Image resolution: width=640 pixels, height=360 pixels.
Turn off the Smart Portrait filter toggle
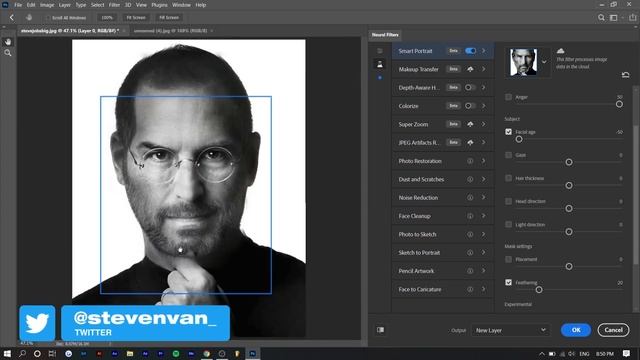click(470, 51)
